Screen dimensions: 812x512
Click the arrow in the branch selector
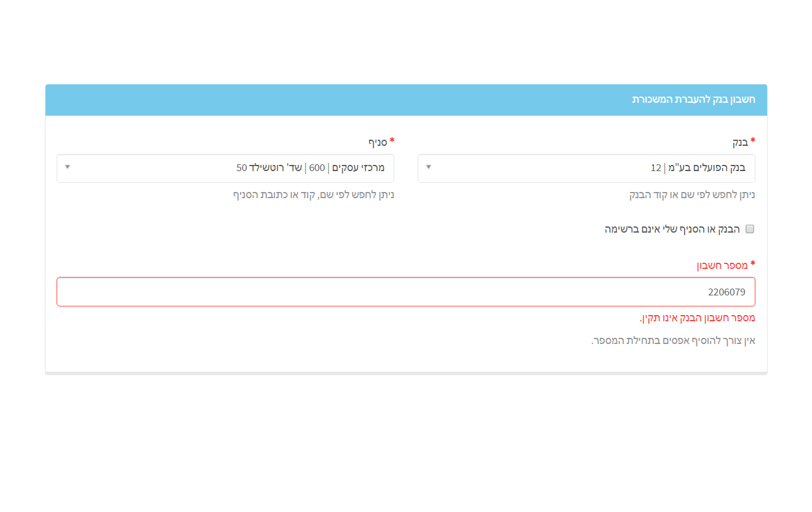(x=68, y=167)
